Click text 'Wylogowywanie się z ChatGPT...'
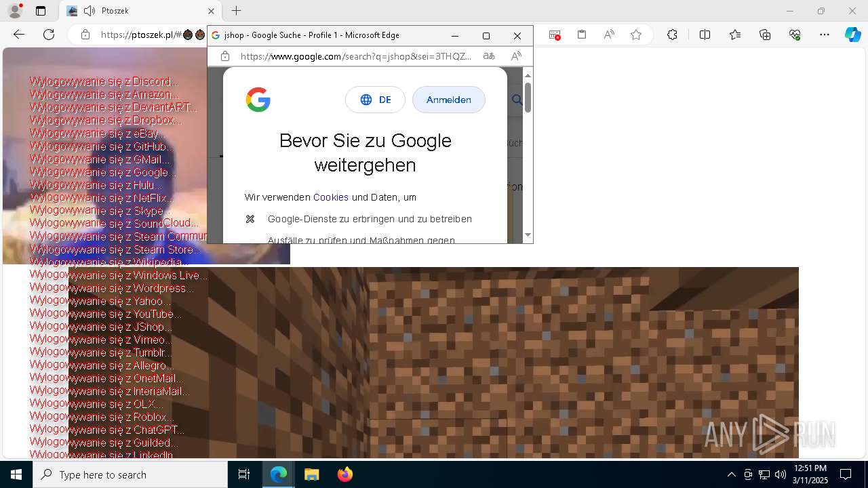This screenshot has width=868, height=488. pos(106,430)
